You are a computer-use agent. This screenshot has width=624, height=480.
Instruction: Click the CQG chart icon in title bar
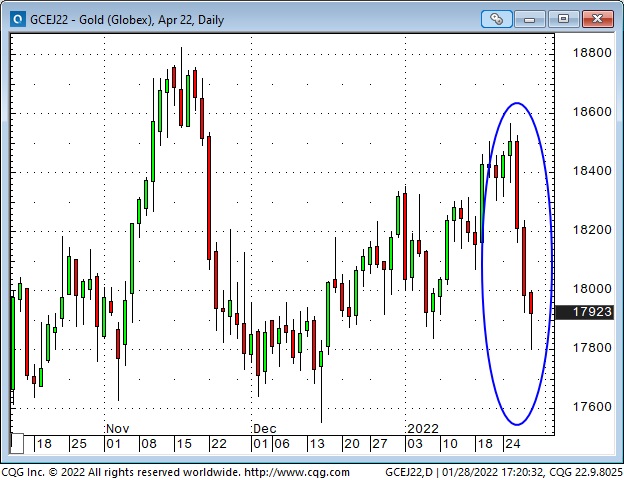pyautogui.click(x=18, y=19)
